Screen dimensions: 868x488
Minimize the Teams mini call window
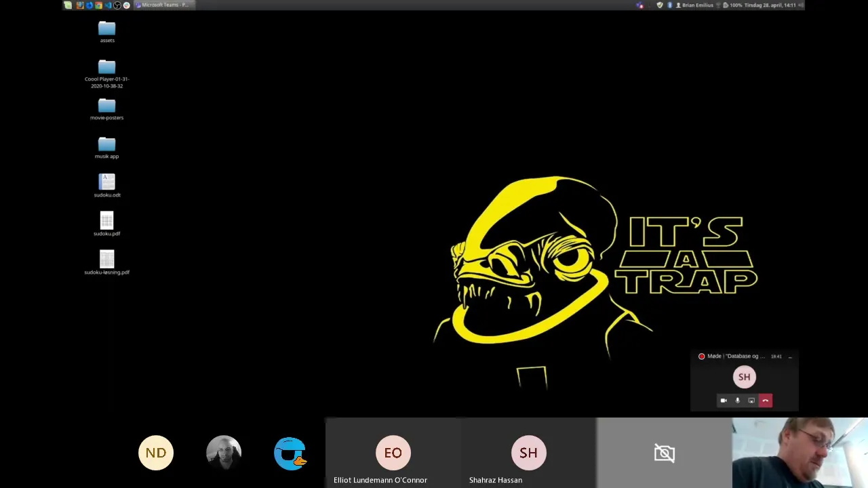point(790,357)
